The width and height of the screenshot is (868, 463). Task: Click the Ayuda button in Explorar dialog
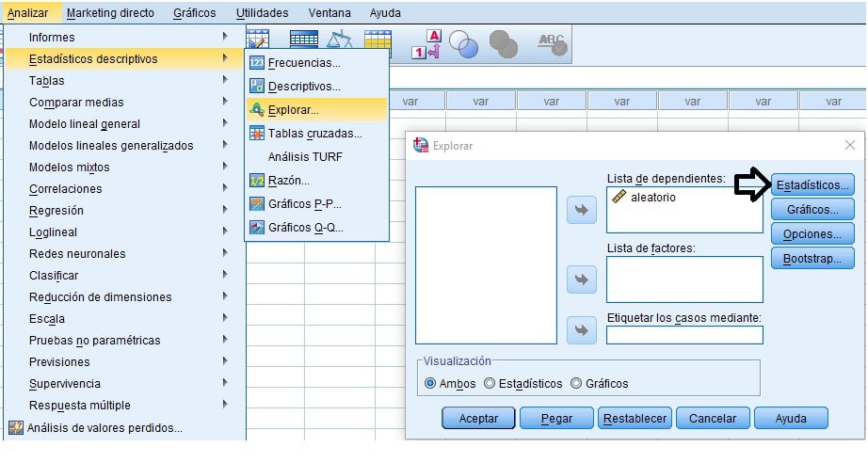(x=791, y=418)
